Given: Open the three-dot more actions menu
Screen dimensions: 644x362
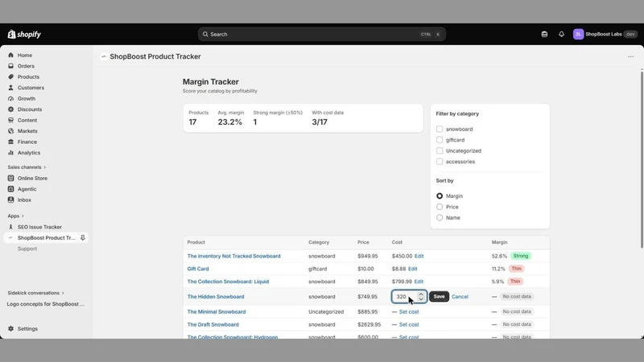Looking at the screenshot, I should point(630,56).
